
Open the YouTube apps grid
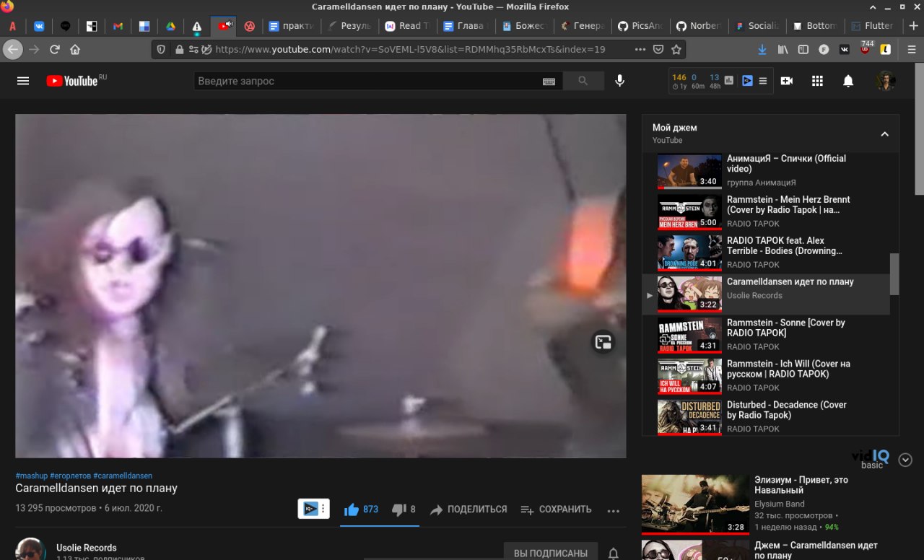click(x=817, y=81)
